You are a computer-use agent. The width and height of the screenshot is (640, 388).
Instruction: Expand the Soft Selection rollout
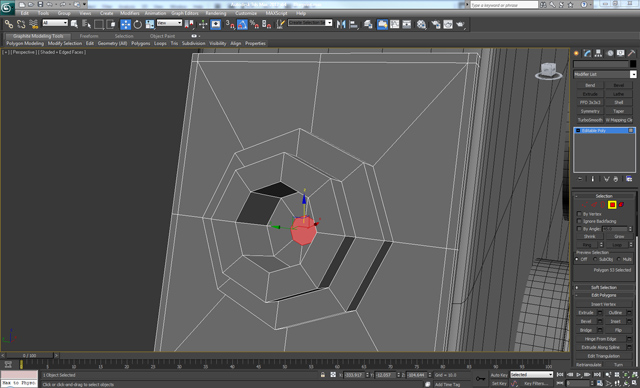[604, 287]
